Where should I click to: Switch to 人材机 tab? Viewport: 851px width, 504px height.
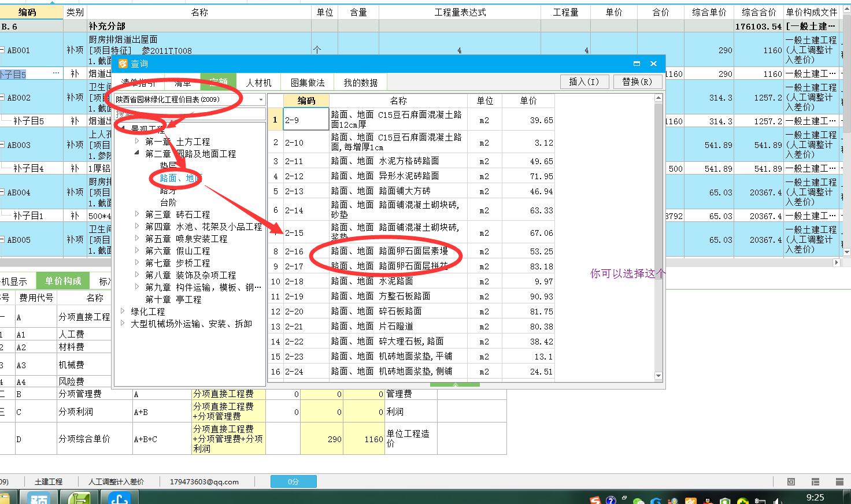coord(258,83)
